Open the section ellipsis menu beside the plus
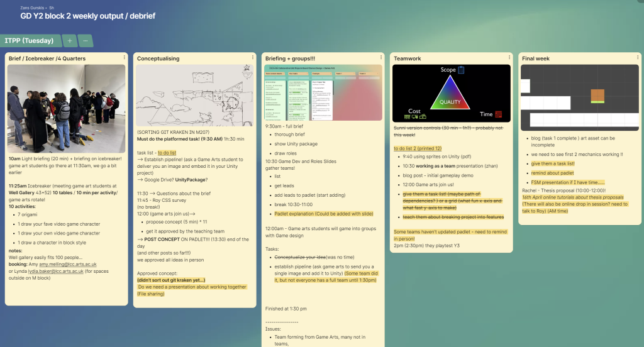The height and width of the screenshot is (347, 644). (86, 41)
